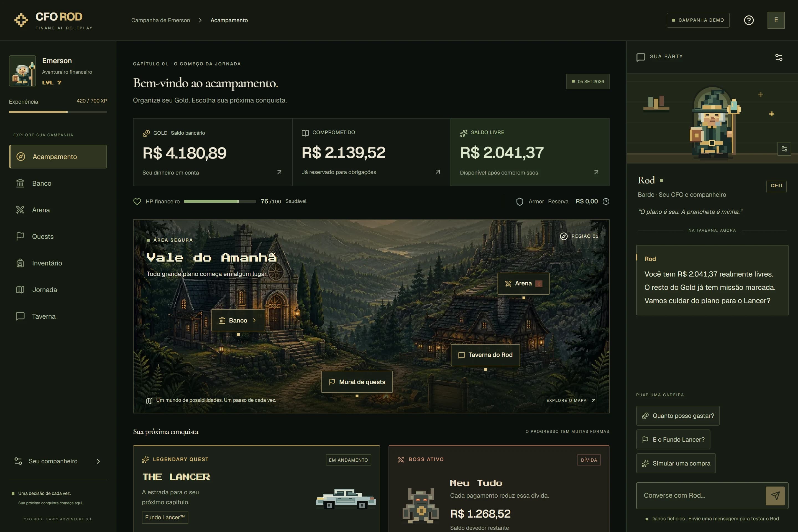Click the Armor shield icon
The image size is (798, 532).
pyautogui.click(x=520, y=201)
